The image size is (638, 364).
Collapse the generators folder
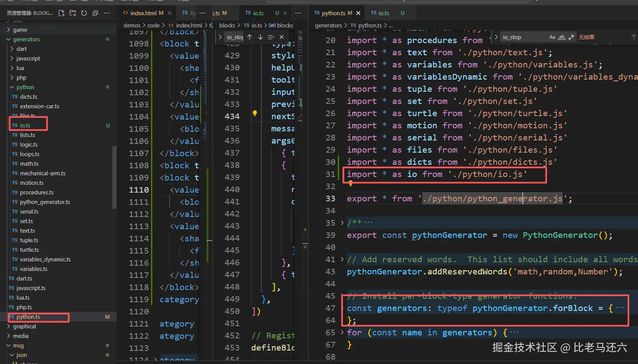(26, 39)
